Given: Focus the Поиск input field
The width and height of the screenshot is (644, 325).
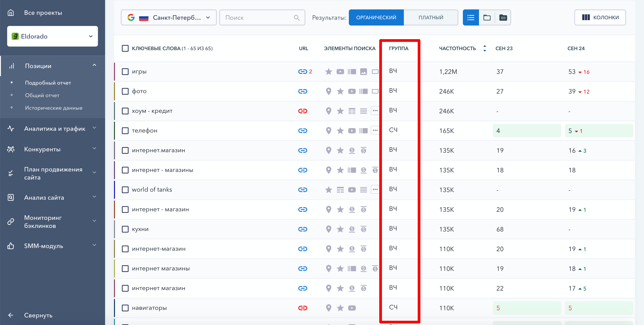Looking at the screenshot, I should (262, 17).
